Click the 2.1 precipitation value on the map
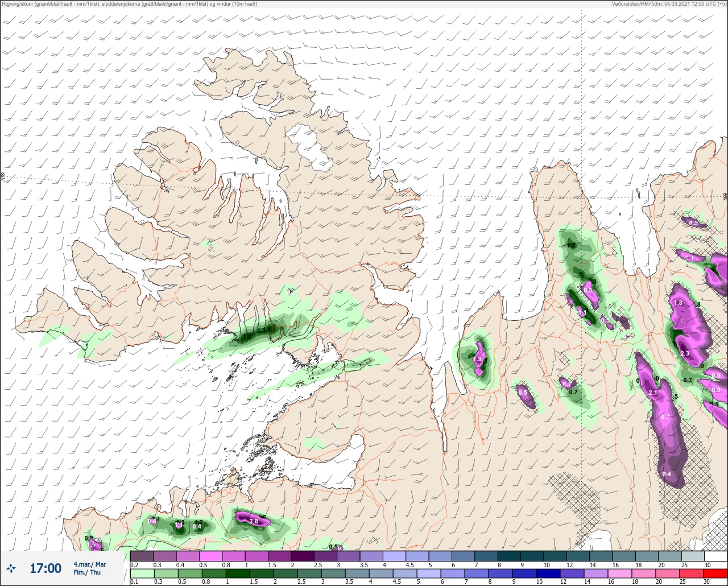This screenshot has width=728, height=586. [653, 393]
